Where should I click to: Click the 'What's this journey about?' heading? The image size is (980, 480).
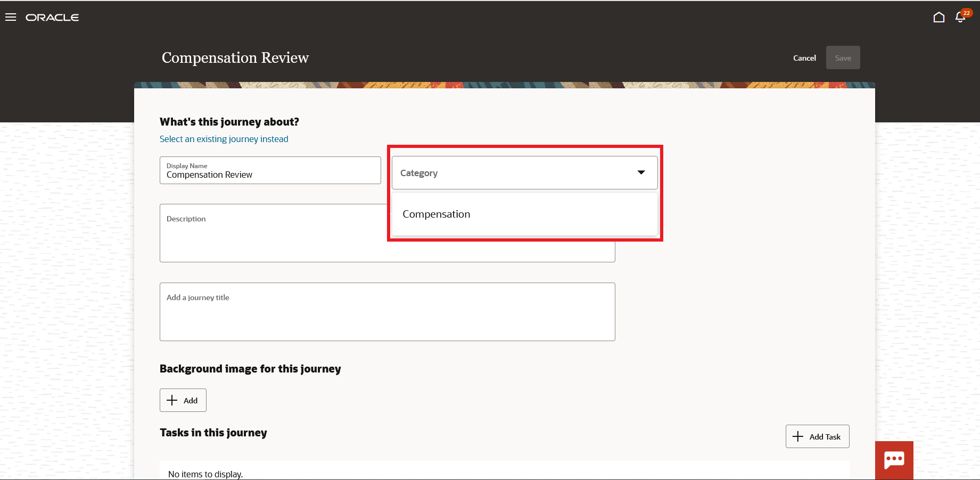click(229, 122)
